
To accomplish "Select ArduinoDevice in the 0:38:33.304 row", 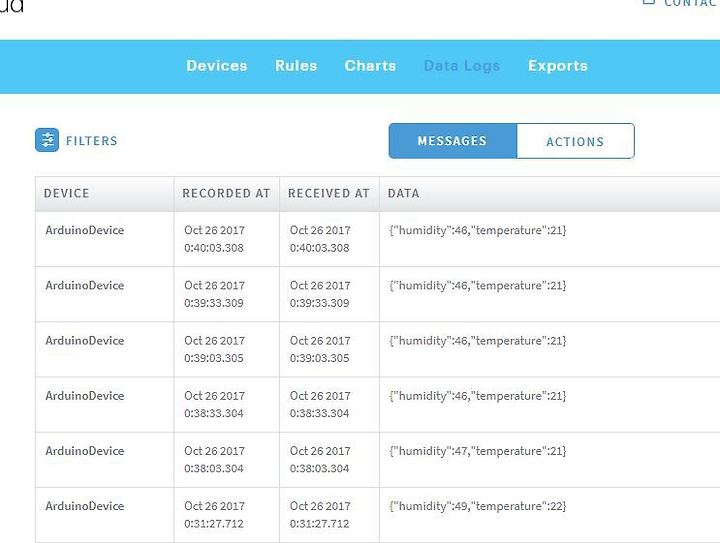I will (84, 396).
